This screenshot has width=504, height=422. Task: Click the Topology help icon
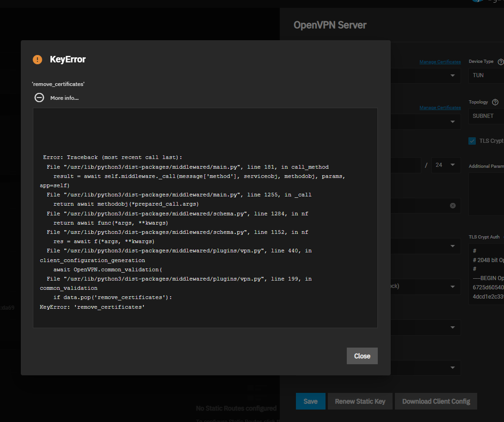pyautogui.click(x=495, y=102)
